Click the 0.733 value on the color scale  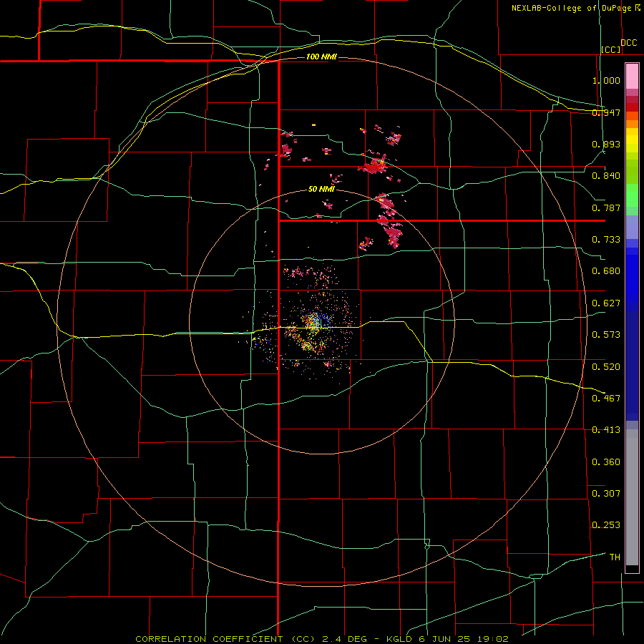click(x=606, y=240)
